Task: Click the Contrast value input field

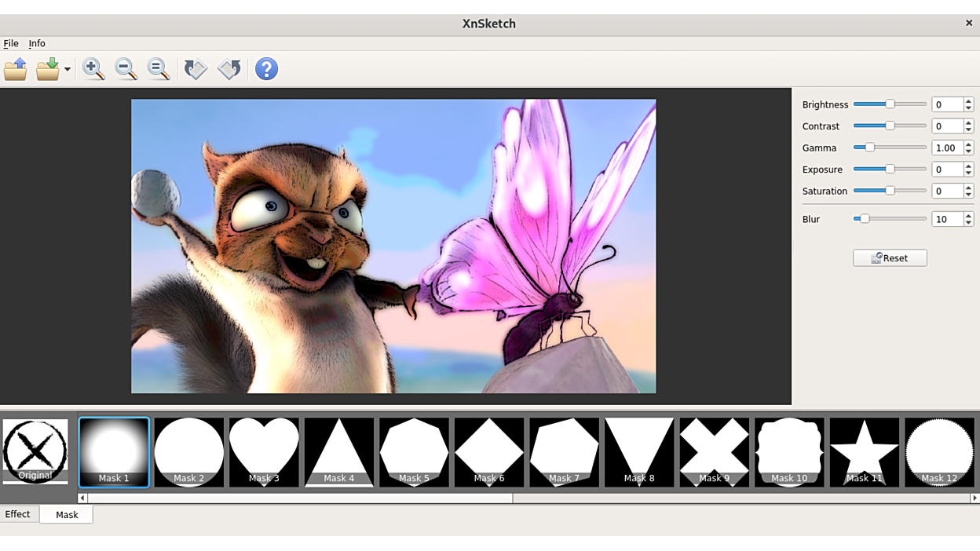Action: [947, 126]
